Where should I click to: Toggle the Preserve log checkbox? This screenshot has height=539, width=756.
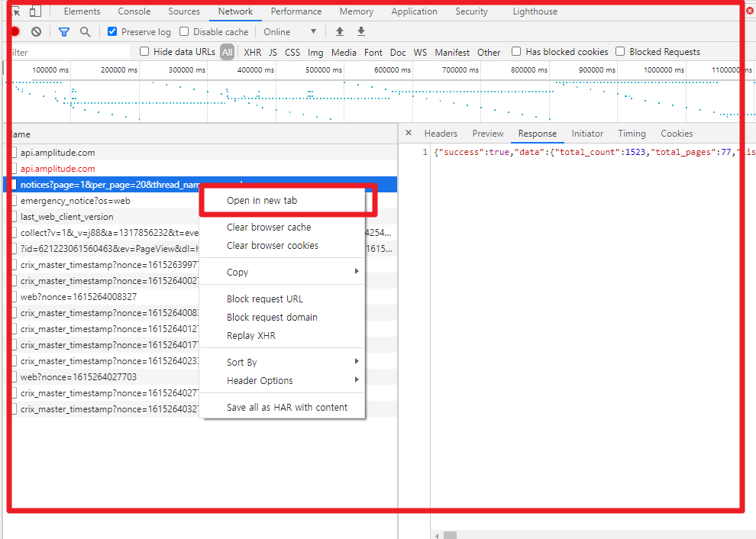click(x=112, y=31)
